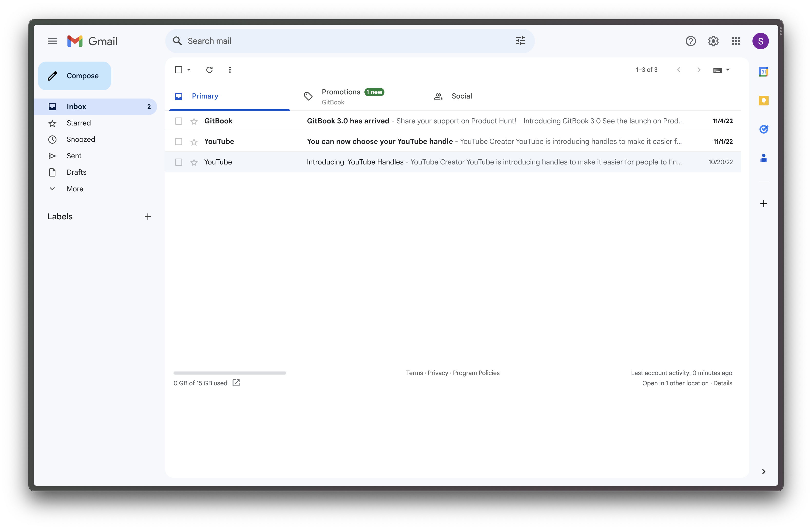Switch to the Social tab
The height and width of the screenshot is (529, 812).
click(461, 96)
